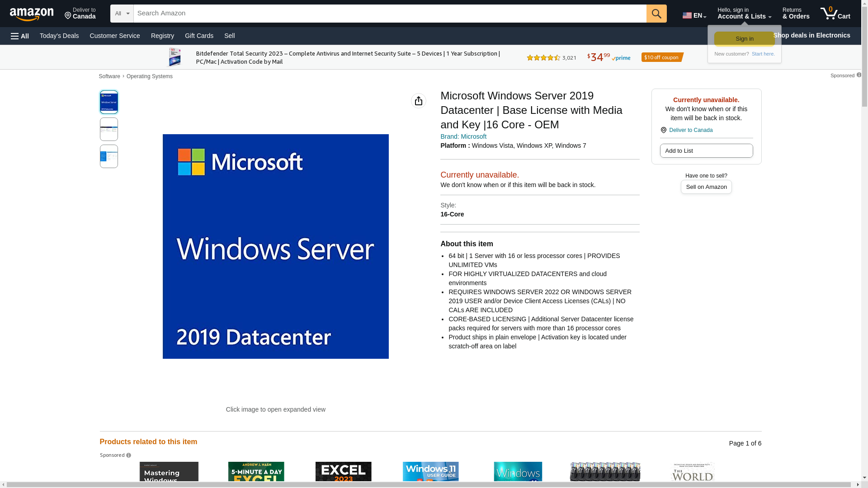The width and height of the screenshot is (868, 488).
Task: Open the search category All dropdown
Action: click(x=122, y=14)
